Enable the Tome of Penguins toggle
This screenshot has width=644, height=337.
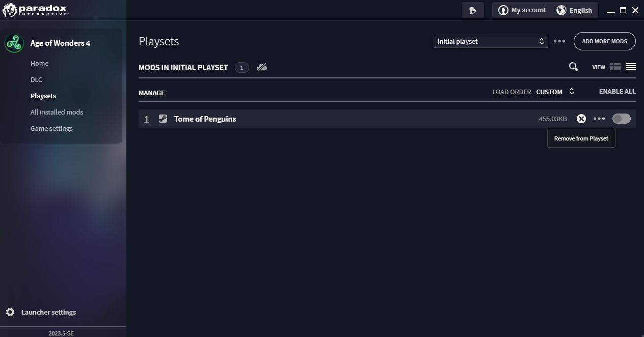pos(621,119)
